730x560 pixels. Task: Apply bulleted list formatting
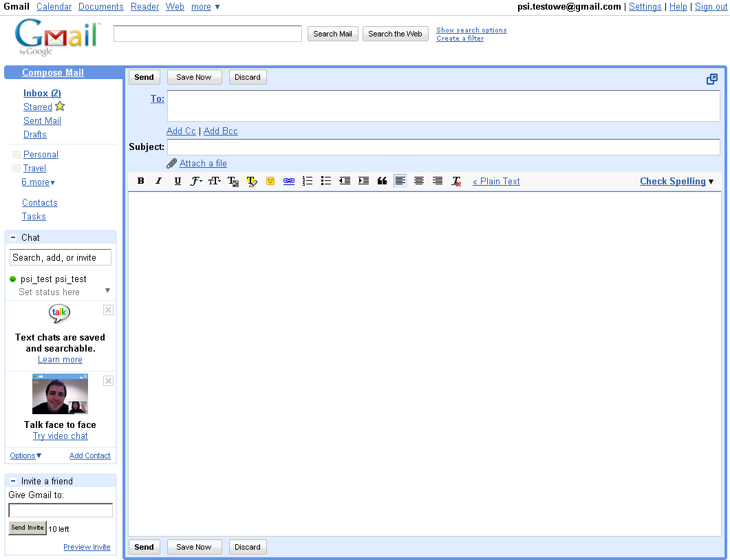pos(326,181)
